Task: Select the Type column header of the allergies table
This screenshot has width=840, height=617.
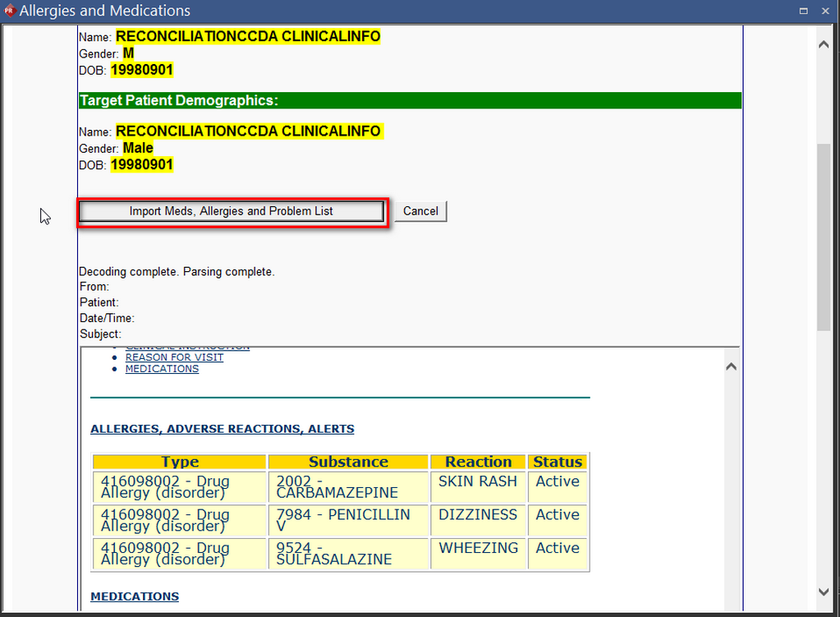Action: (x=179, y=462)
